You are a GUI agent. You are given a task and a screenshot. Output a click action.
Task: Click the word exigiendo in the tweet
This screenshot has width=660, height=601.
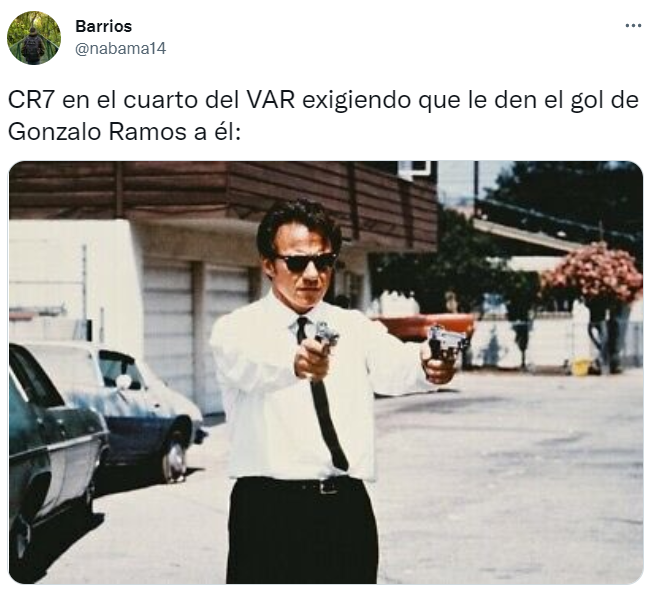(356, 101)
